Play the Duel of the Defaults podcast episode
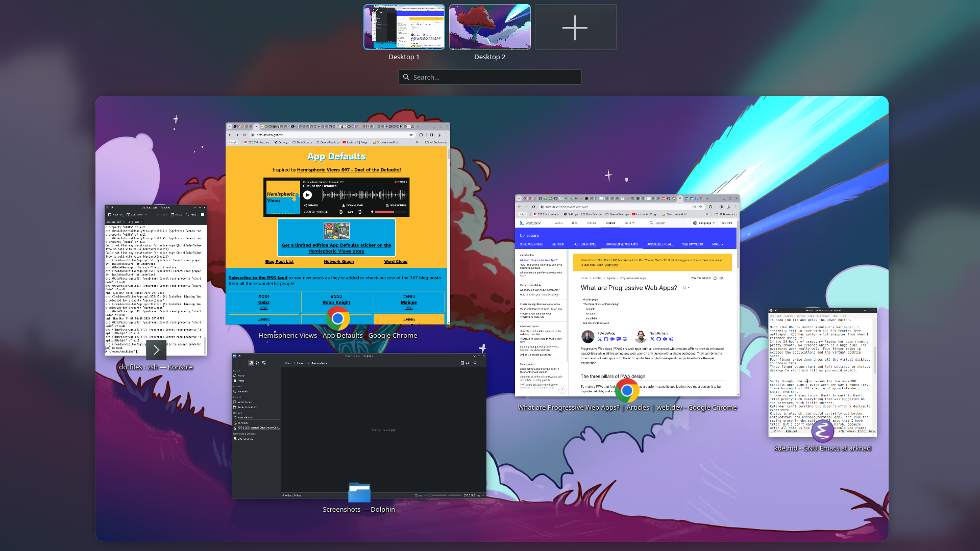Image resolution: width=980 pixels, height=551 pixels. (307, 195)
